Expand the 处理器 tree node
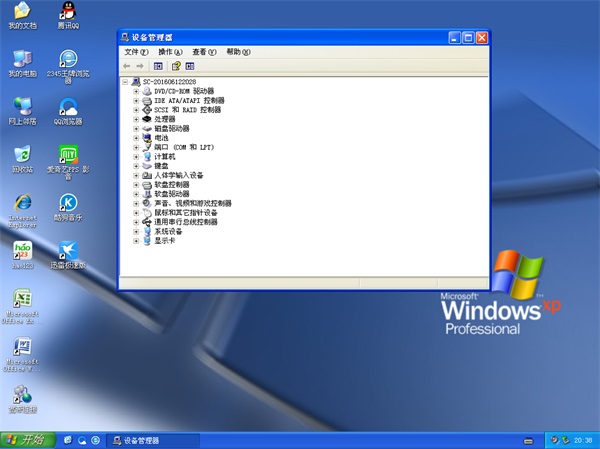This screenshot has height=449, width=600. click(136, 119)
